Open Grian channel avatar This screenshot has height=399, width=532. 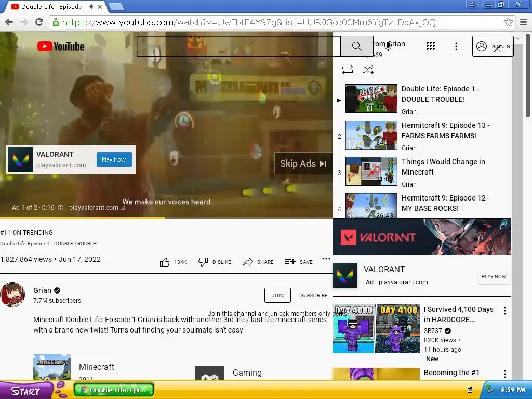point(12,294)
